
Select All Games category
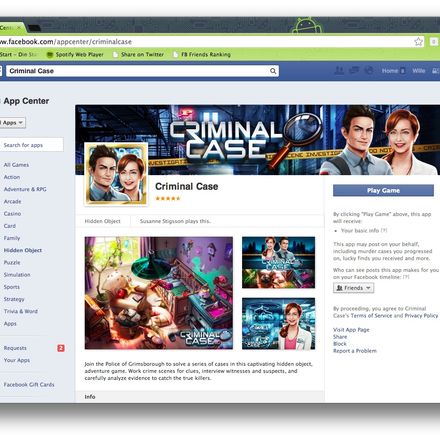tap(16, 165)
